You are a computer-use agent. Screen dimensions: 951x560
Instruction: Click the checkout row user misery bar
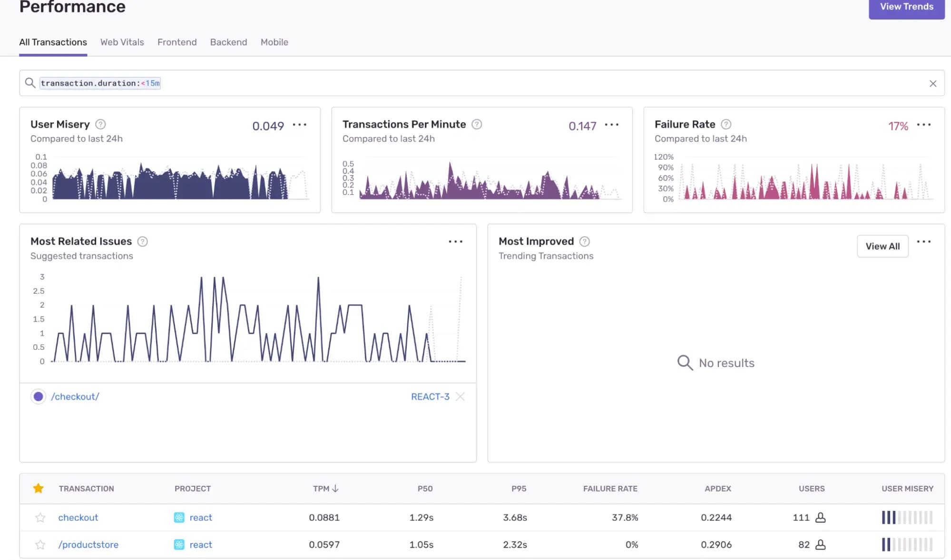click(x=907, y=517)
